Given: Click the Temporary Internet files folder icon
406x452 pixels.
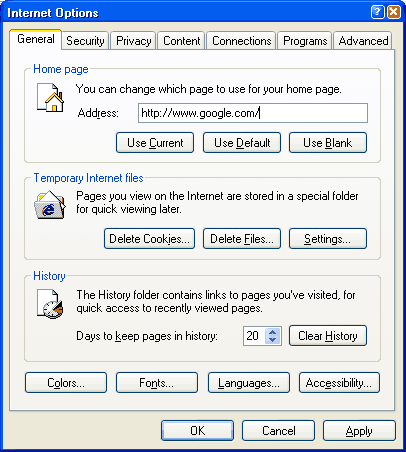Looking at the screenshot, I should [x=50, y=205].
